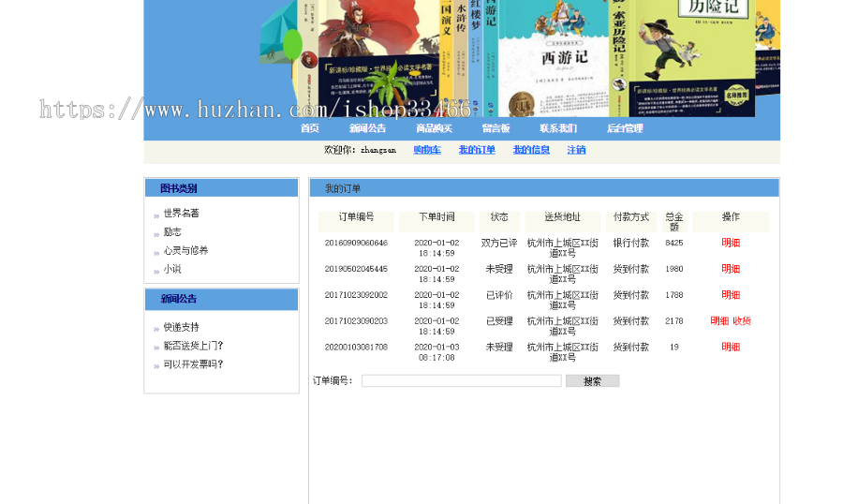Select 励志 book category
The width and height of the screenshot is (843, 504).
pos(172,232)
